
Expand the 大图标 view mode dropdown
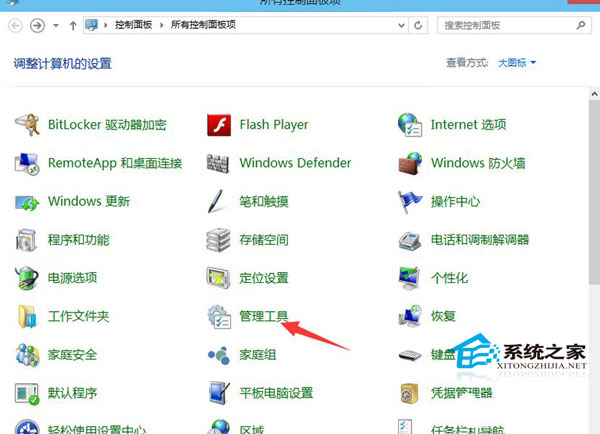click(x=518, y=63)
